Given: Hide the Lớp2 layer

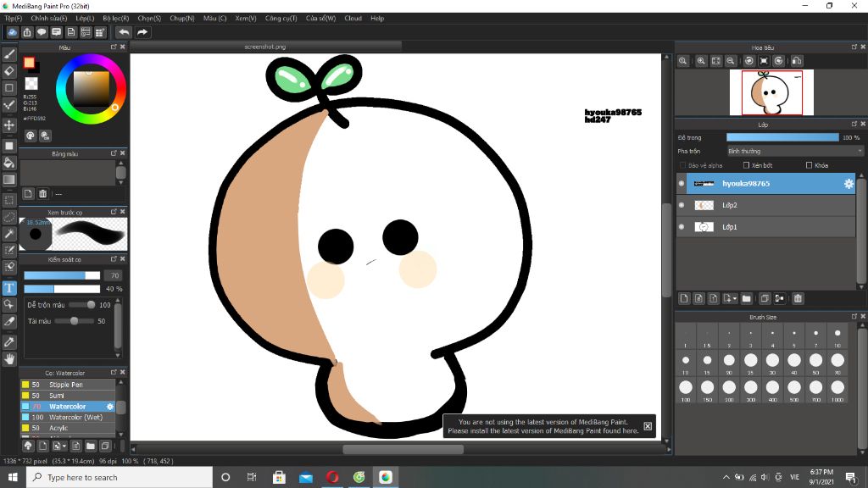Looking at the screenshot, I should pos(682,205).
